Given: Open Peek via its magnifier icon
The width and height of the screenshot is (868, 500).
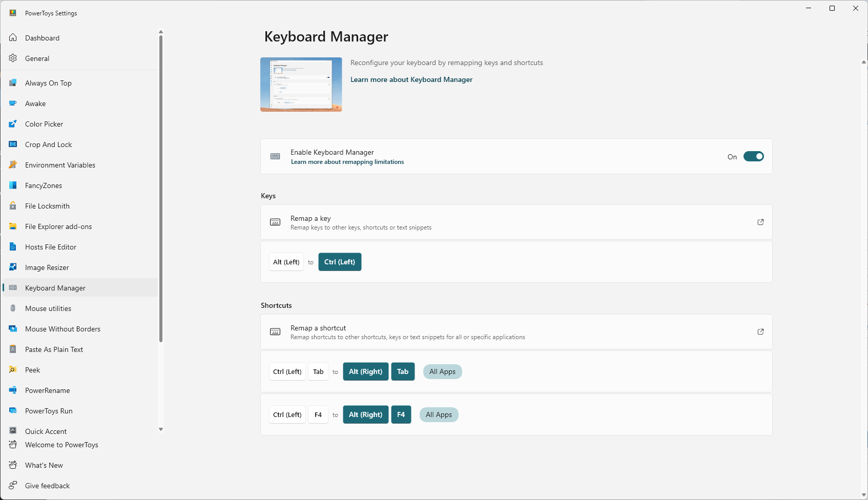Looking at the screenshot, I should pos(12,369).
